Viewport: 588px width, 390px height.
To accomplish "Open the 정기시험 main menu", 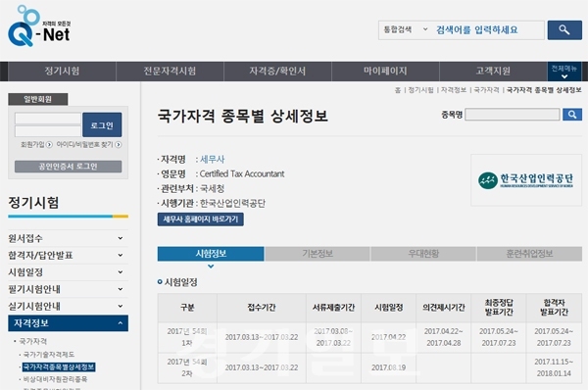I will coord(62,72).
